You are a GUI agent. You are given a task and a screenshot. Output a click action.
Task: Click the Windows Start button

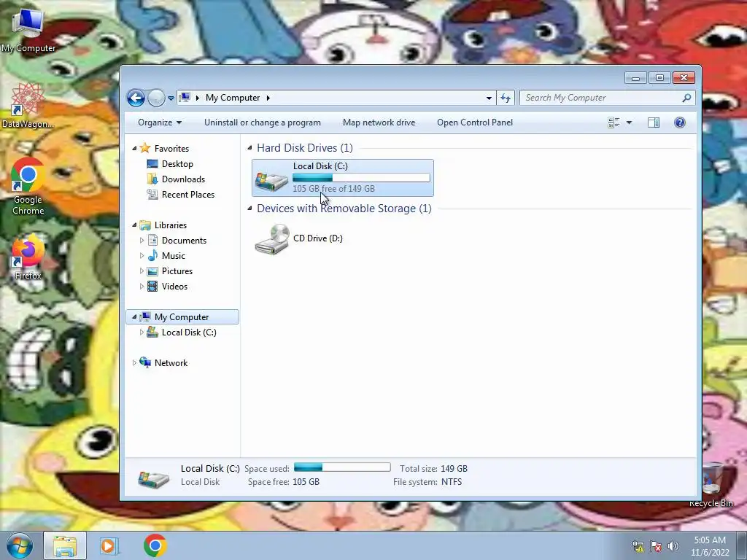(x=19, y=545)
